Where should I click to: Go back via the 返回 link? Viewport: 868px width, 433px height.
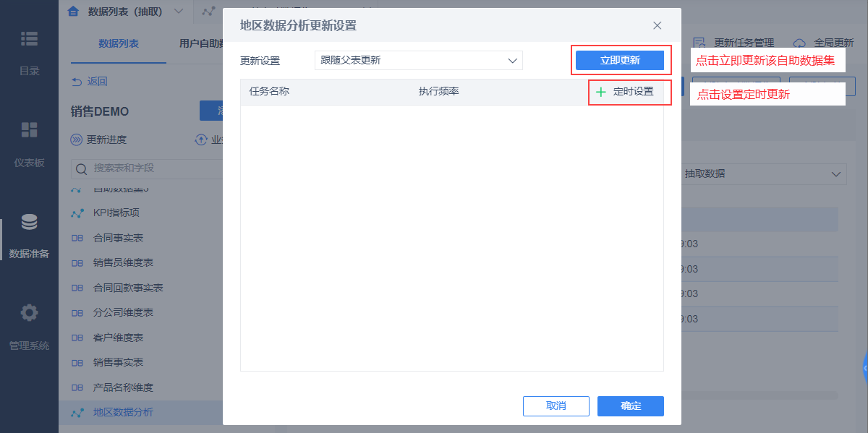point(89,82)
